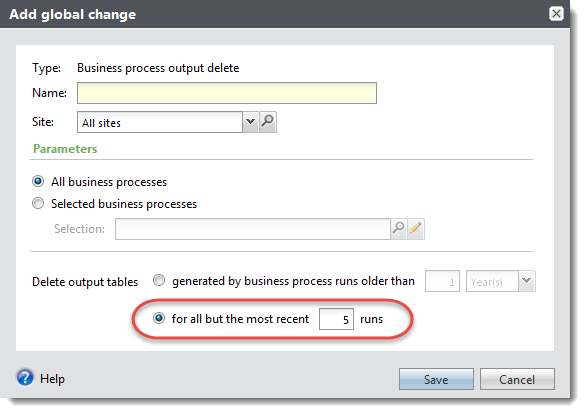Click the most recent runs number box
This screenshot has width=585, height=413.
pyautogui.click(x=336, y=319)
